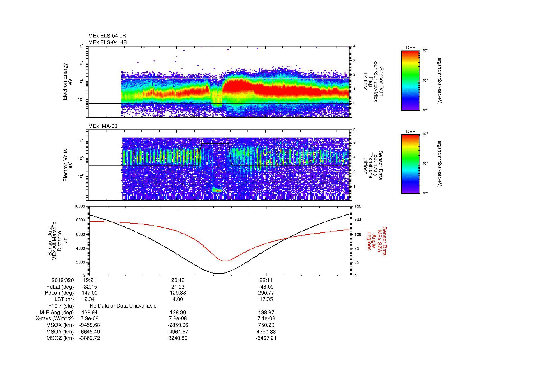The height and width of the screenshot is (392, 555).
Task: Click the PdLat value 21.93
Action: [178, 287]
